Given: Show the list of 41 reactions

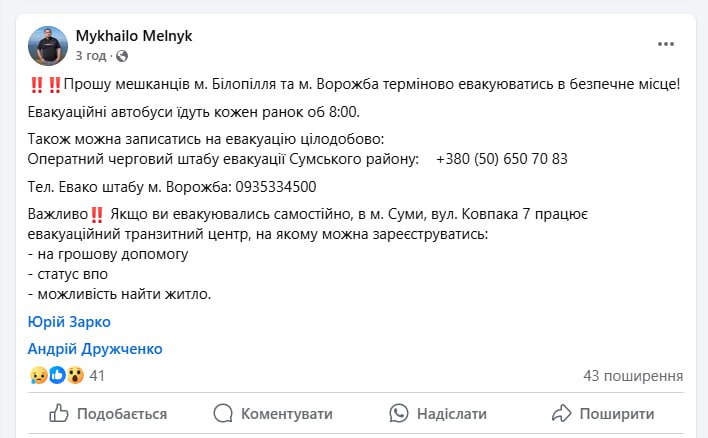Looking at the screenshot, I should [97, 376].
